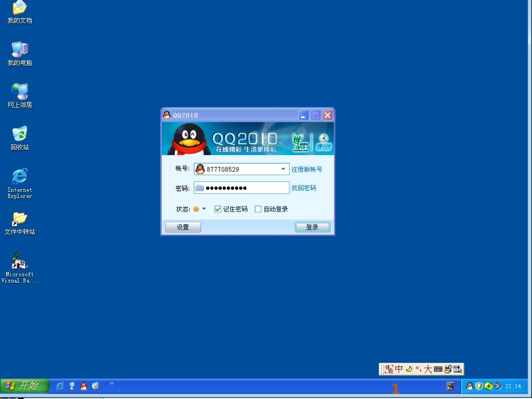Image resolution: width=532 pixels, height=399 pixels.
Task: Click the system tray clock 21:14
Action: pos(513,386)
